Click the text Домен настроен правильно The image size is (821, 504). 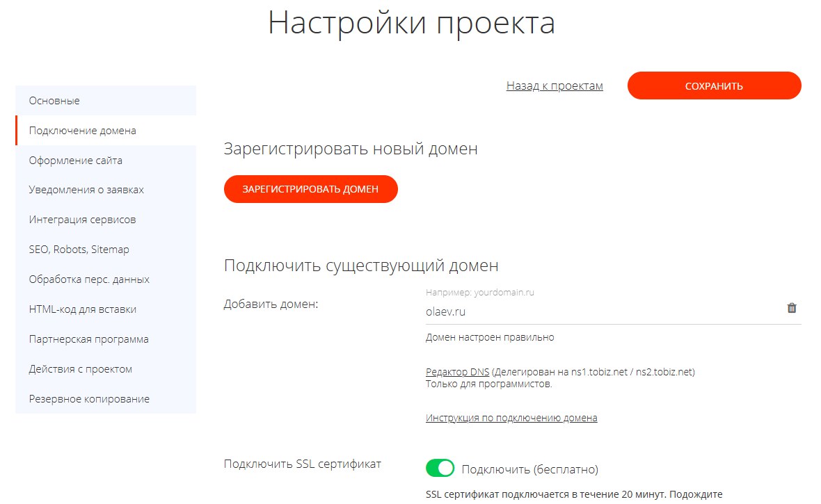point(490,337)
